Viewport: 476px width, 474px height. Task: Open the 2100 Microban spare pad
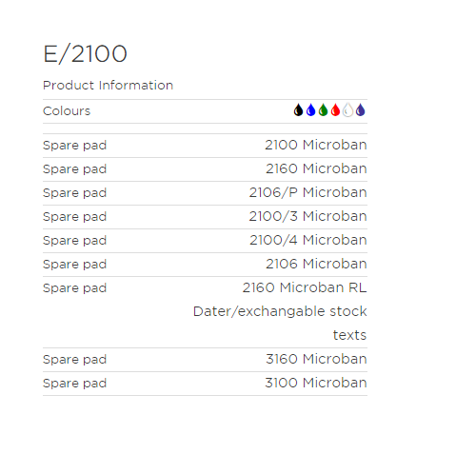316,145
